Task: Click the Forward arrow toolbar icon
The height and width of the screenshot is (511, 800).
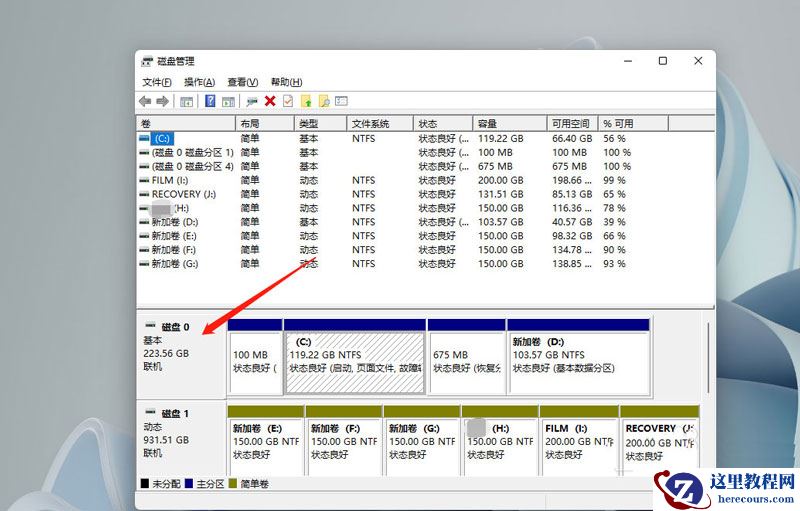Action: click(x=162, y=101)
